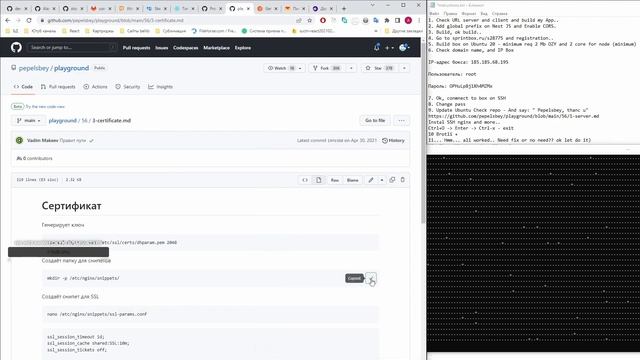
Task: Open the 56 folder breadcrumb
Action: (x=84, y=120)
